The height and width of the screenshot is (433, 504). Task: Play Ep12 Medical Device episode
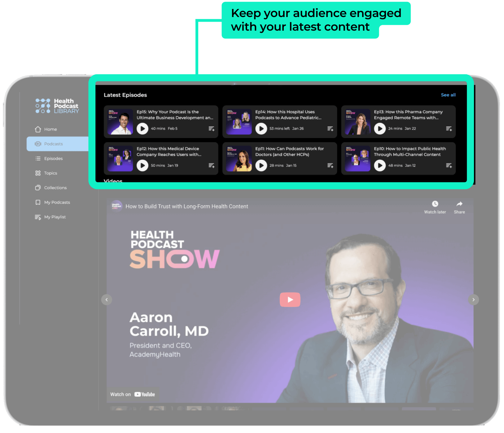point(142,165)
